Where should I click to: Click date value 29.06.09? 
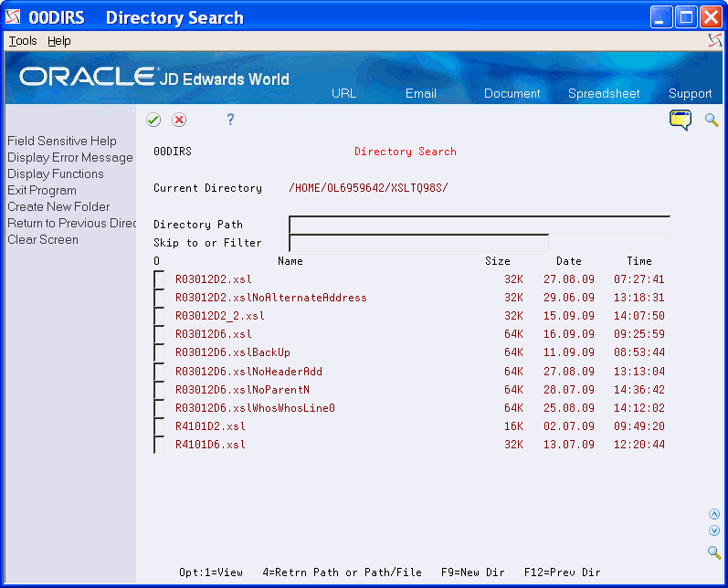(569, 298)
